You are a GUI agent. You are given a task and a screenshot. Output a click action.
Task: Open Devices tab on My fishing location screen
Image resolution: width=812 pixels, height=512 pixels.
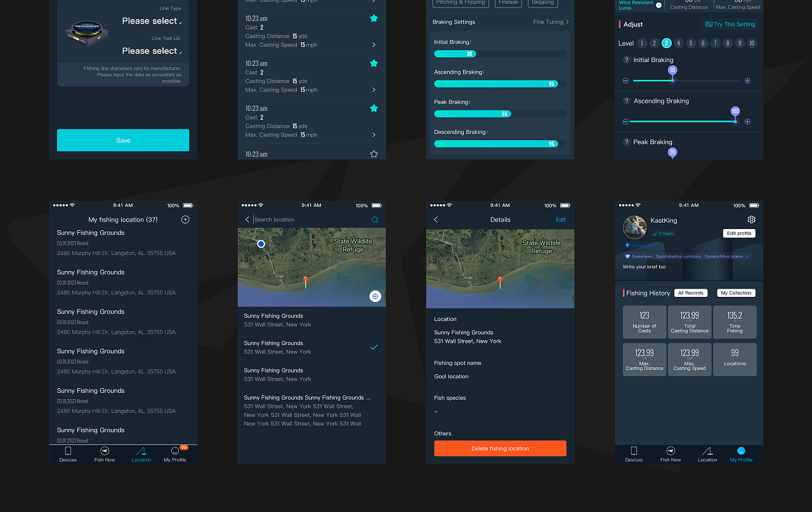click(x=68, y=454)
